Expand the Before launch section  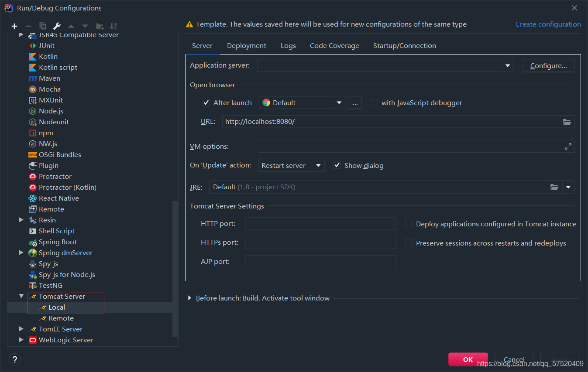coord(189,298)
